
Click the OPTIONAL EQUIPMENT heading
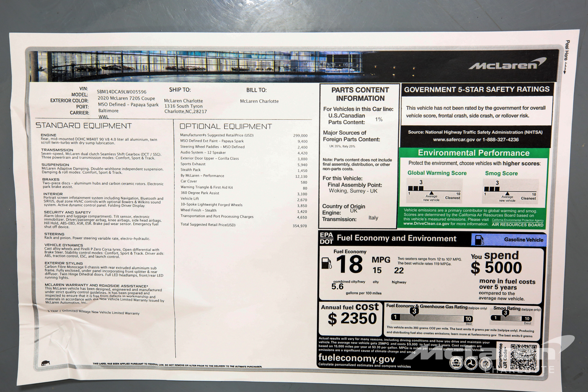click(x=226, y=126)
